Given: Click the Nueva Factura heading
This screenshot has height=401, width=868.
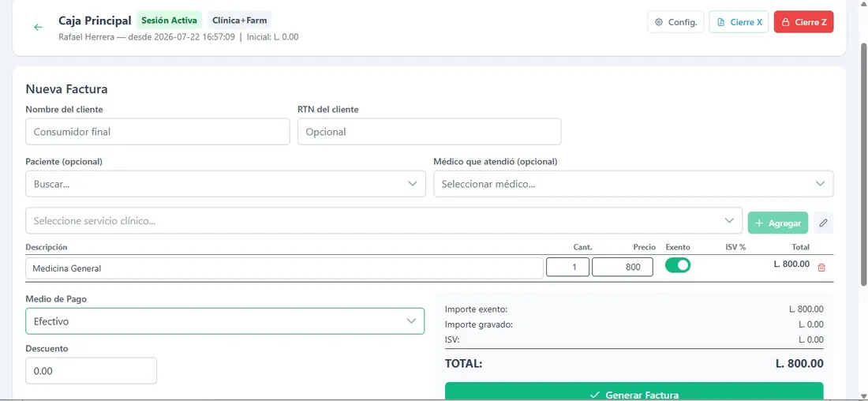Looking at the screenshot, I should click(x=66, y=88).
